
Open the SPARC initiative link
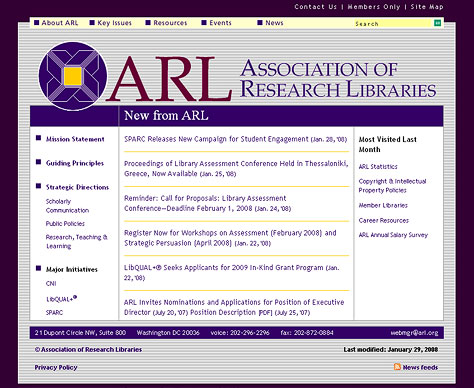(x=54, y=312)
